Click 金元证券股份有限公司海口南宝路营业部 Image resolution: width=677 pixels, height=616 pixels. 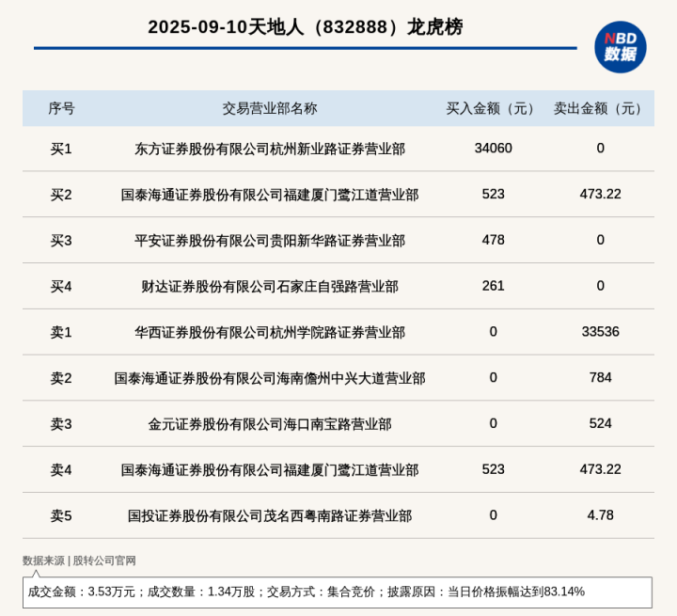[270, 424]
